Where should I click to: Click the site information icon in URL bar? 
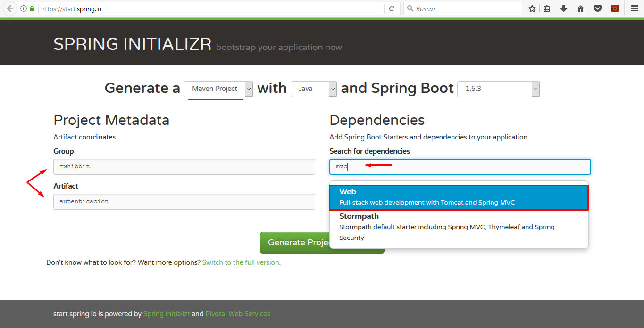[24, 8]
